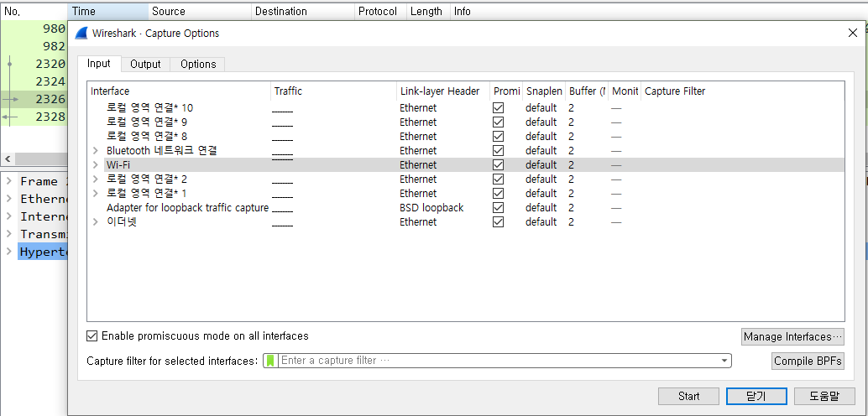Toggle promiscuous checkbox for 로컬 영역 연결* 2

[498, 179]
